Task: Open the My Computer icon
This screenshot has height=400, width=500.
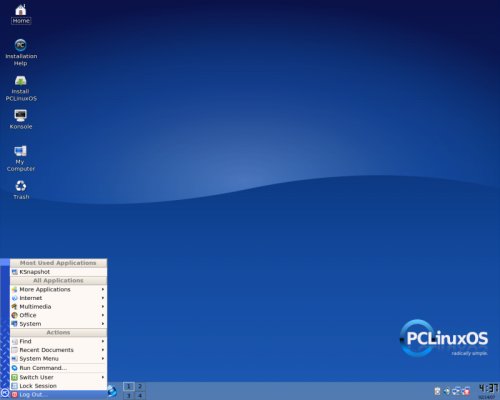Action: [x=21, y=158]
